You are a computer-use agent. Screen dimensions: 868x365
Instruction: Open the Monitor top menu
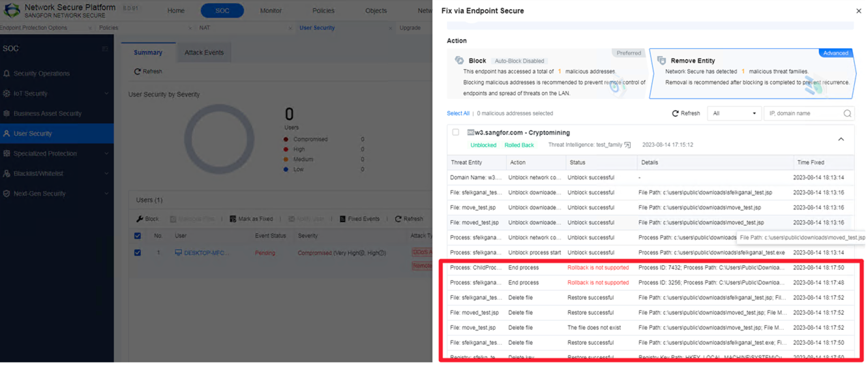(271, 10)
